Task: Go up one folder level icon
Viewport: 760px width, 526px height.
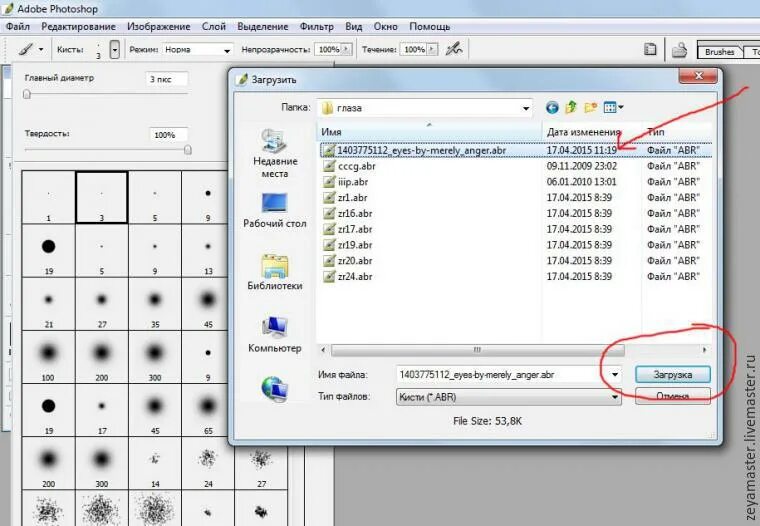Action: [x=571, y=108]
